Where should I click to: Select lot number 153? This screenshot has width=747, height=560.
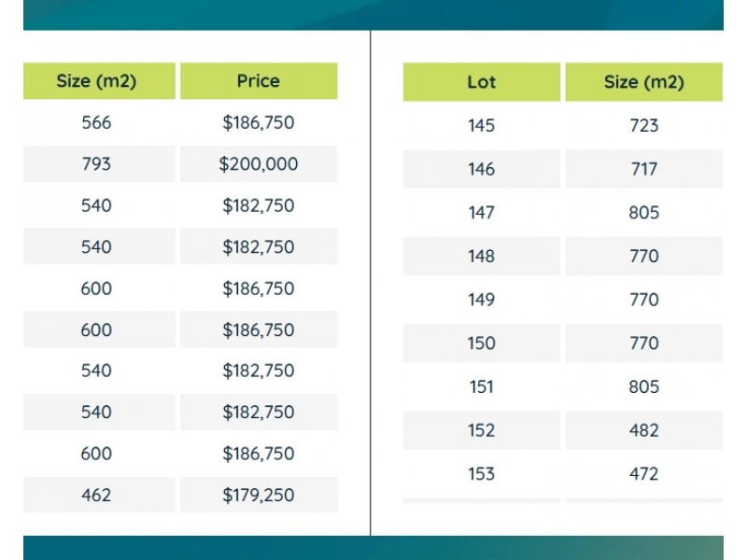[482, 474]
